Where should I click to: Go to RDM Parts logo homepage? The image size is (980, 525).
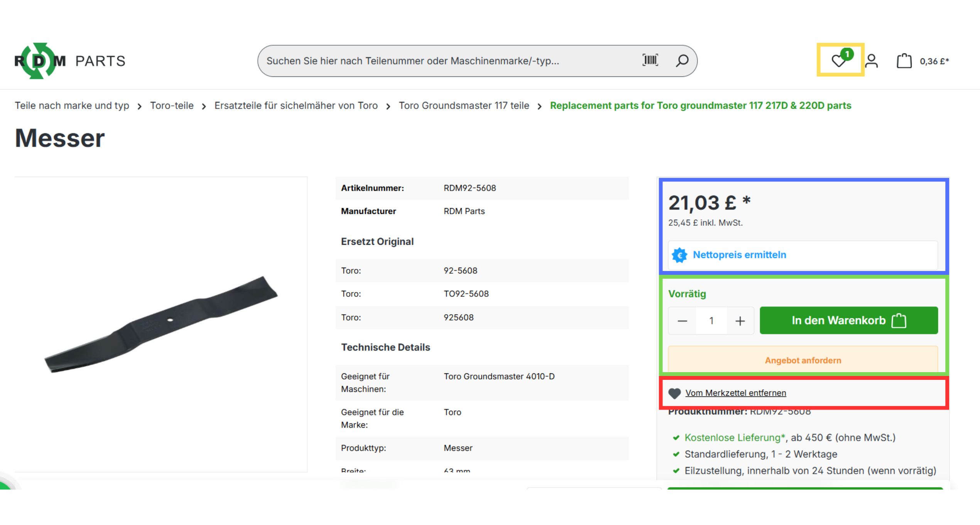pyautogui.click(x=70, y=61)
